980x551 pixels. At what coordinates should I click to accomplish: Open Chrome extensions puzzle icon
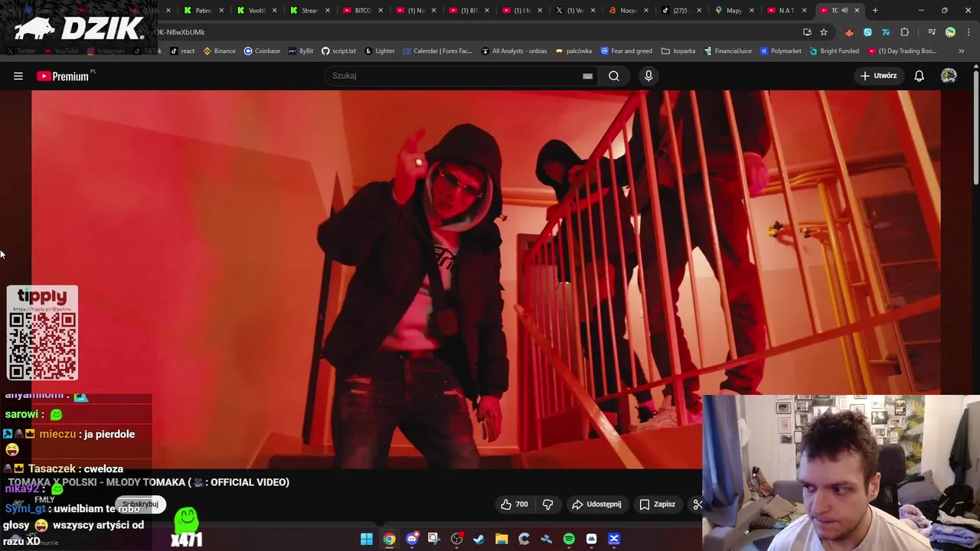[905, 32]
